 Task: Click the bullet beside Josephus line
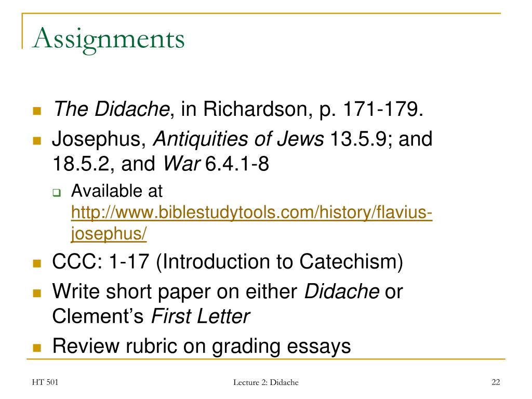tap(37, 140)
